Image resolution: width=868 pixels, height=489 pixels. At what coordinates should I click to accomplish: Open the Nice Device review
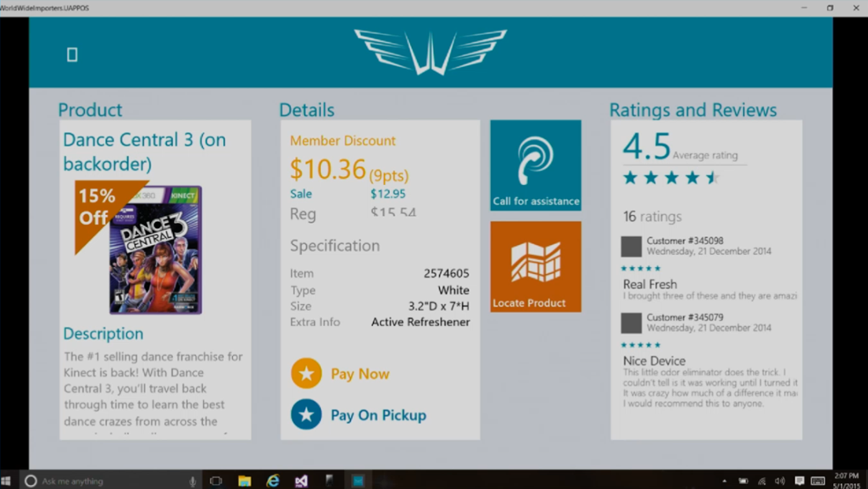coord(654,361)
